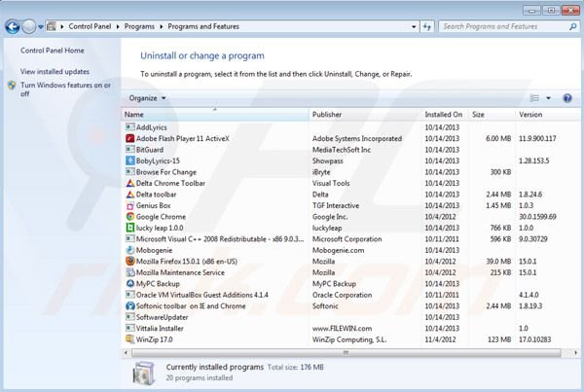Viewport: 584px width, 392px height.
Task: Sort the list by Version column
Action: [x=548, y=115]
